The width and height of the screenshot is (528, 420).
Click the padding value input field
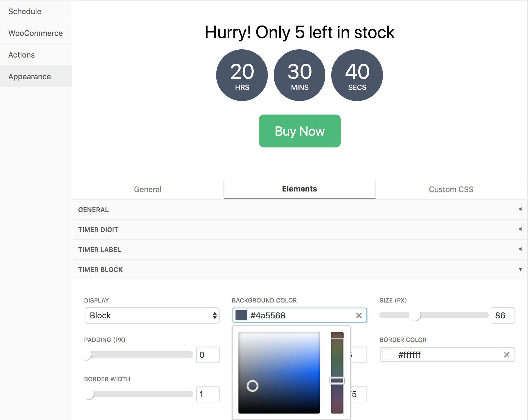click(x=208, y=355)
